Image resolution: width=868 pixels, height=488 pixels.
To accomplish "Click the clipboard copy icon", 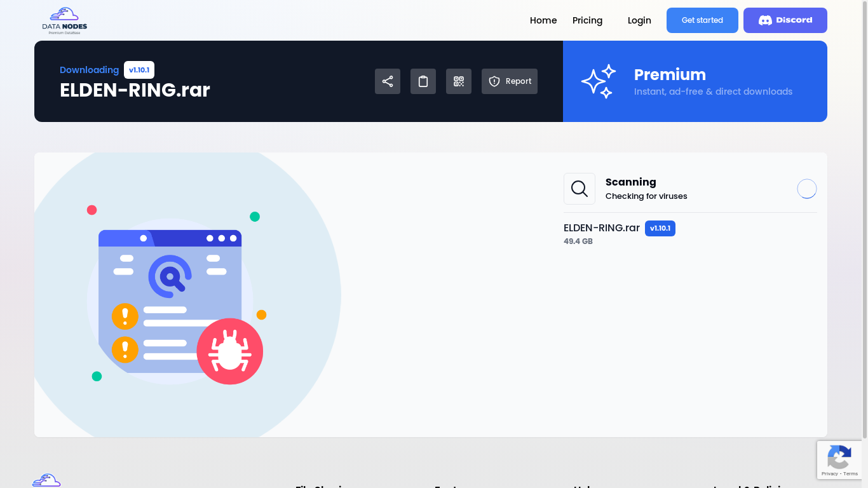I will point(423,81).
